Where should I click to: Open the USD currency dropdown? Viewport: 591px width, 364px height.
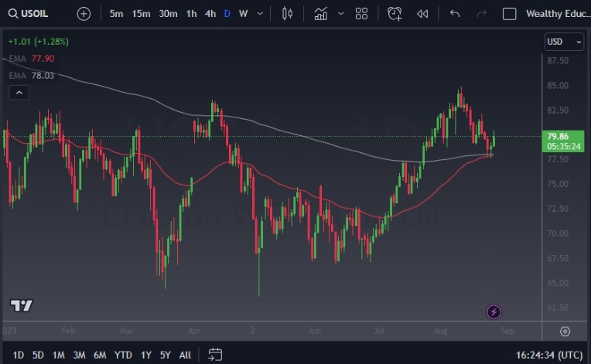(564, 42)
